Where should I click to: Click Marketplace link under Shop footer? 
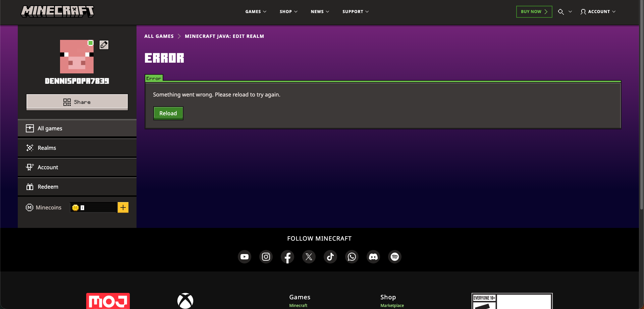click(392, 306)
